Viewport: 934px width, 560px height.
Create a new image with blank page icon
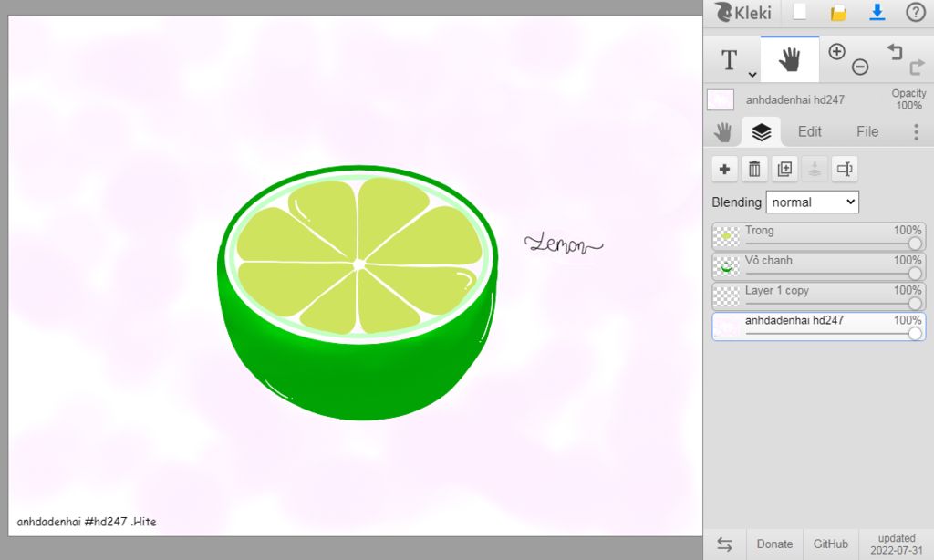799,12
